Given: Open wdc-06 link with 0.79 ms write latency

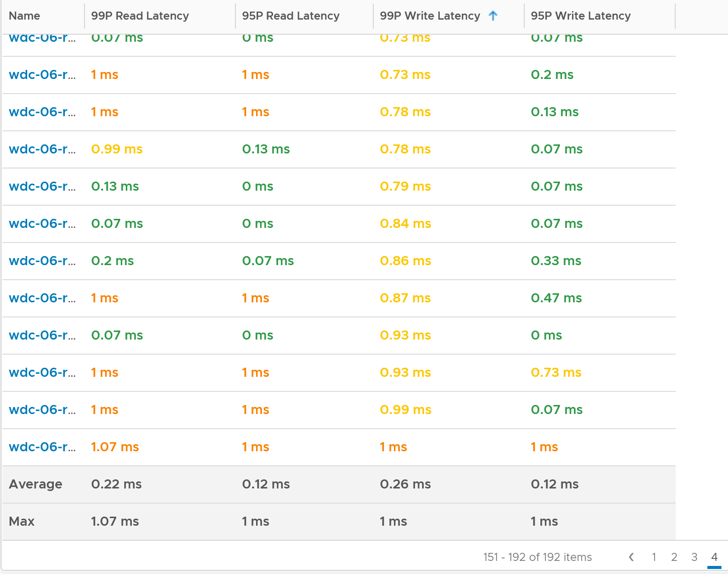Looking at the screenshot, I should tap(42, 186).
